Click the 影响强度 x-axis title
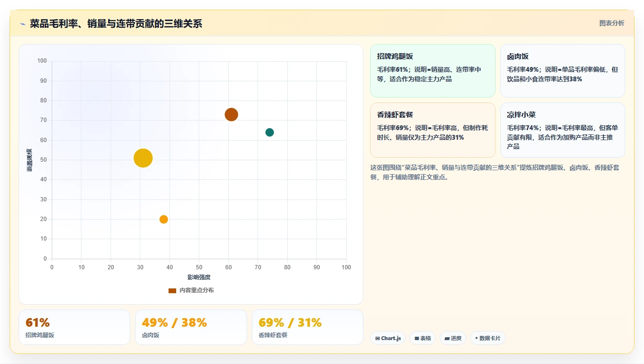This screenshot has height=364, width=644. (x=199, y=277)
